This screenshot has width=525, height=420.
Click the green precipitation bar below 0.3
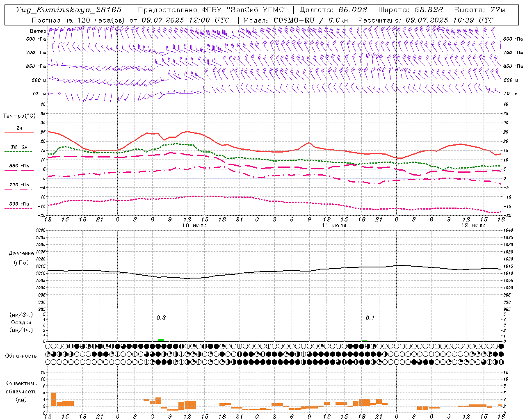[x=161, y=340]
